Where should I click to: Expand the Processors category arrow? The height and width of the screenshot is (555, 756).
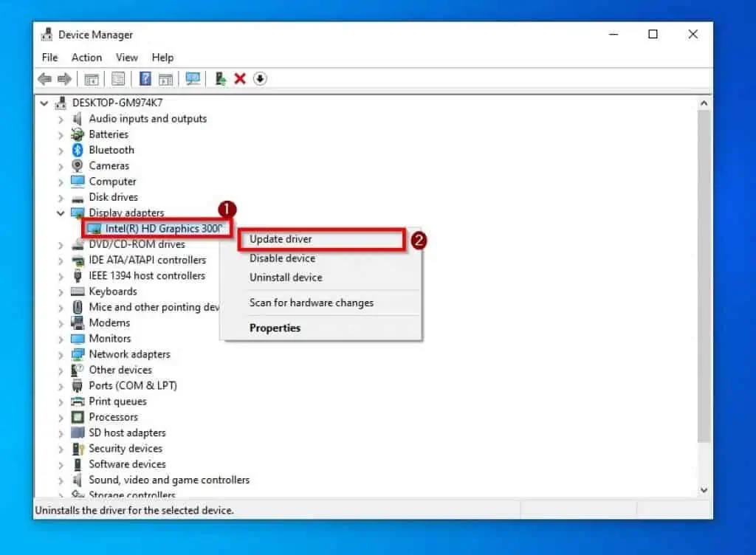click(x=61, y=418)
